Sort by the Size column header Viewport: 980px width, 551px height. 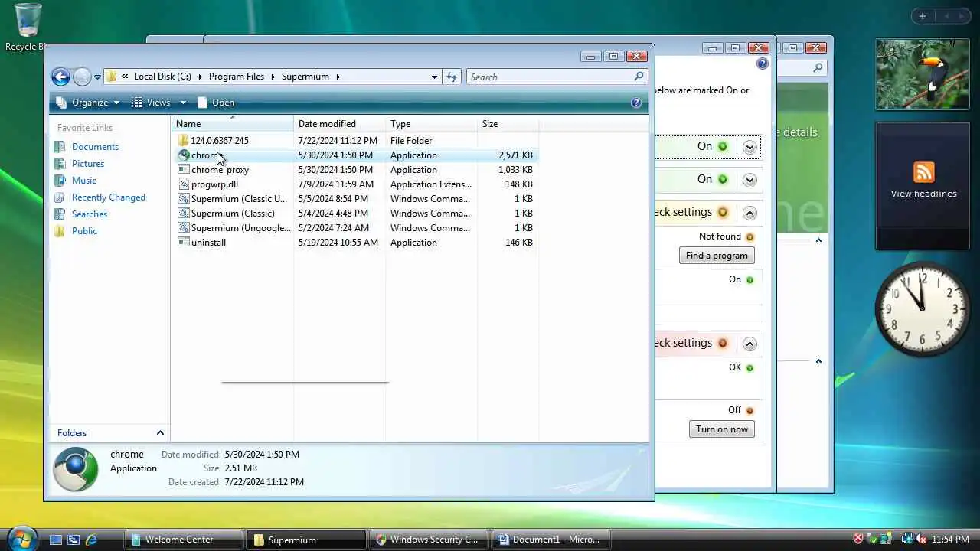(x=508, y=124)
